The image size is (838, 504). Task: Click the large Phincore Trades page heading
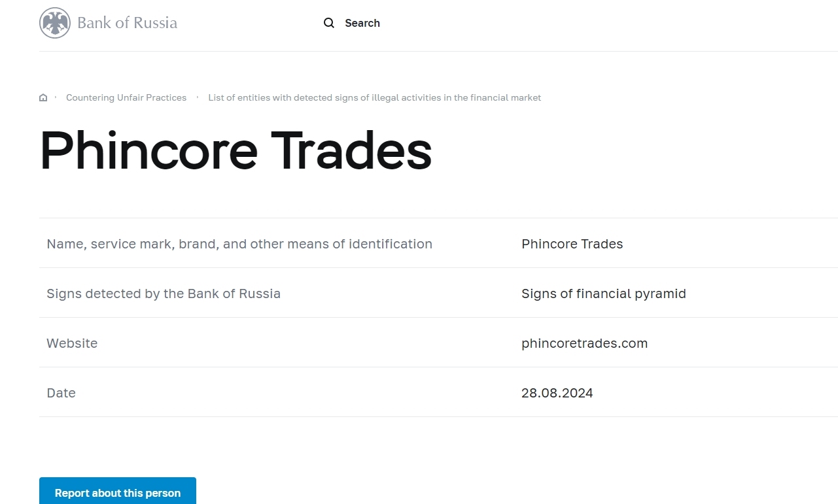tap(236, 151)
